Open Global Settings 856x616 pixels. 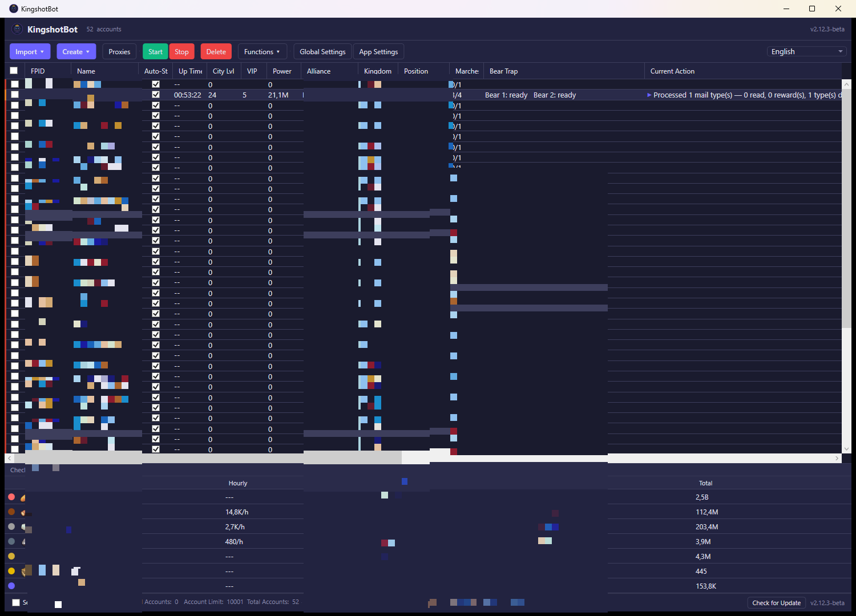322,51
